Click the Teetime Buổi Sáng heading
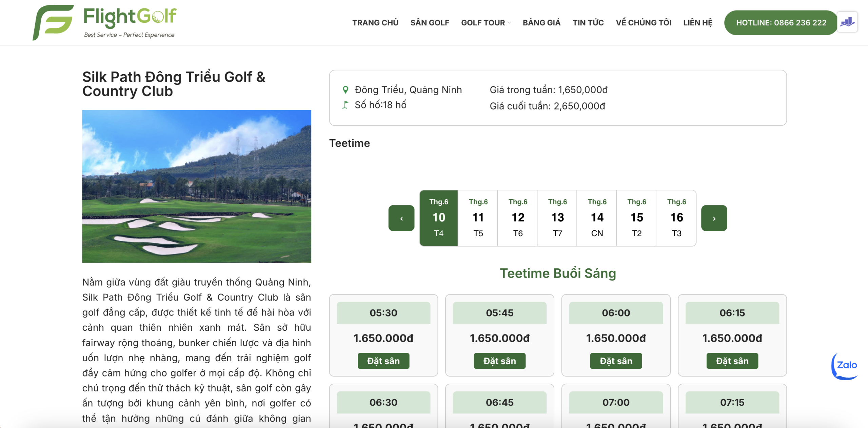Viewport: 868px width, 428px height. point(558,273)
